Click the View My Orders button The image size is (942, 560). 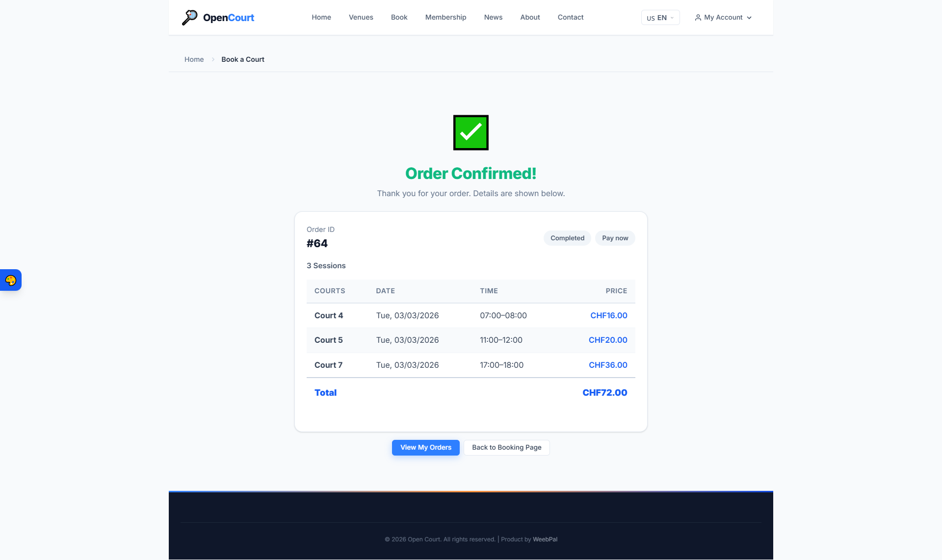[x=425, y=447]
